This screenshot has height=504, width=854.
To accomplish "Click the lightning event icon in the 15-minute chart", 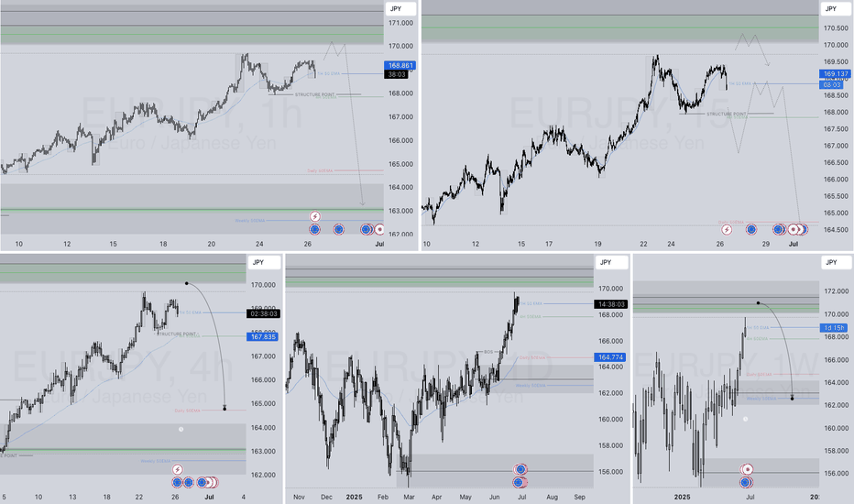I will (x=727, y=229).
